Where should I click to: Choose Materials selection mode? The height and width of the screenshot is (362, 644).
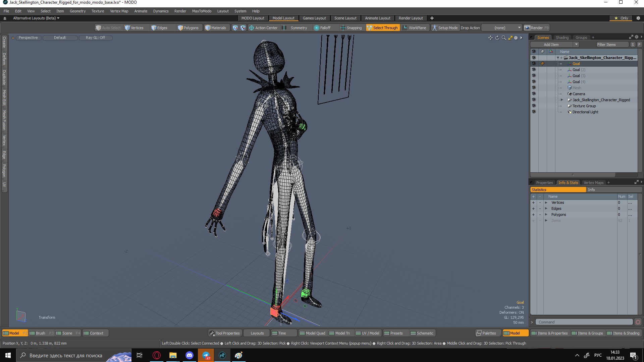216,28
